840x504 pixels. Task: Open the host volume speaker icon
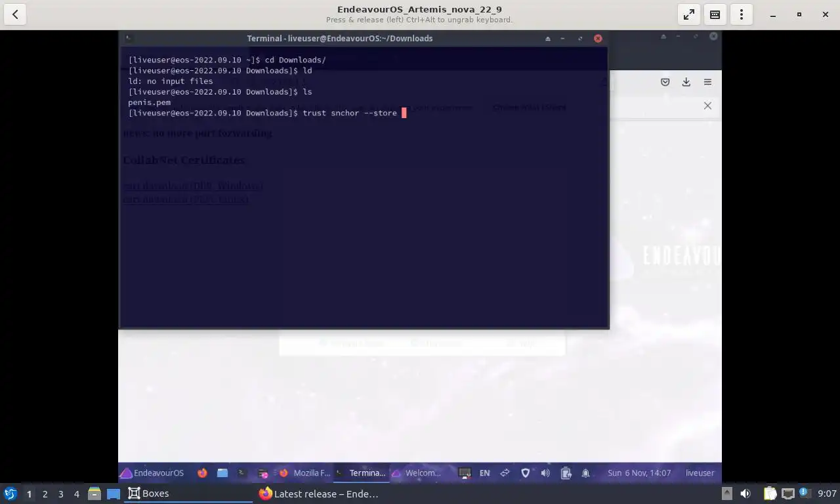(x=745, y=493)
